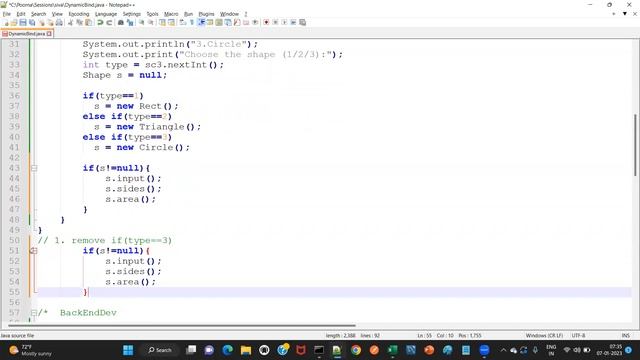Viewport: 640px width, 360px height.
Task: Toggle the indent guide button
Action: [201, 22]
